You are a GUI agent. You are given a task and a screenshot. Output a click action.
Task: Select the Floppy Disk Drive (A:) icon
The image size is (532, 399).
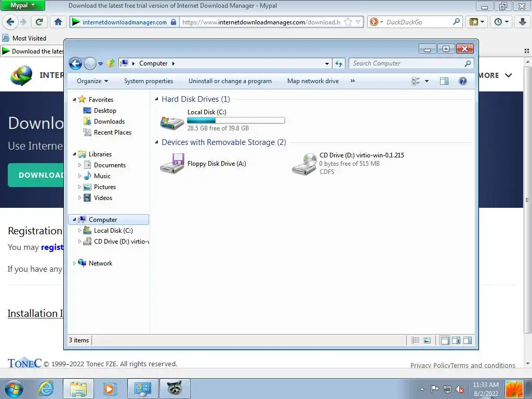(172, 164)
